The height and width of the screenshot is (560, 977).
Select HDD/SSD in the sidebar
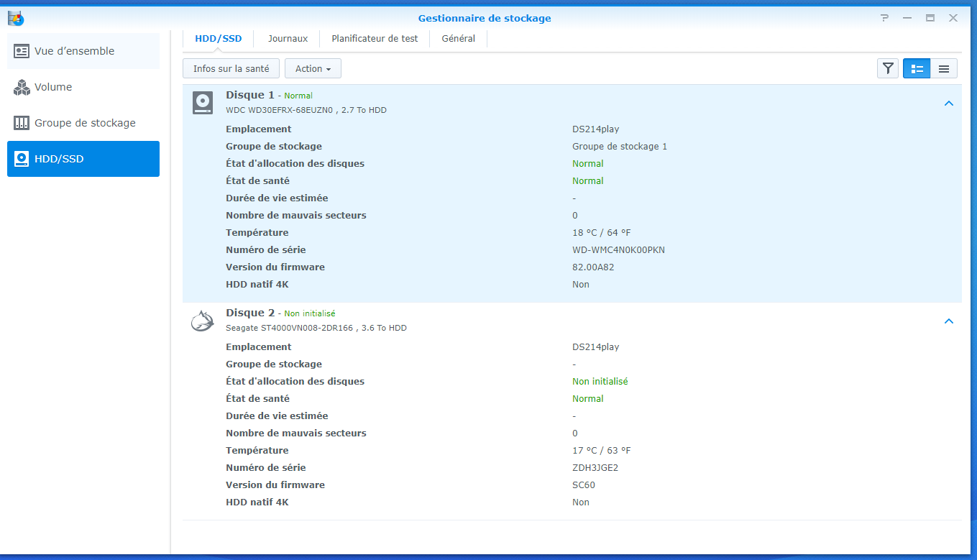83,159
